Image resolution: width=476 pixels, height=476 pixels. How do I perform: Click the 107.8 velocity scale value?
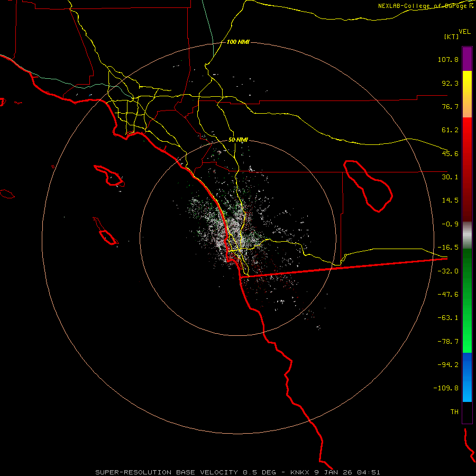point(448,59)
